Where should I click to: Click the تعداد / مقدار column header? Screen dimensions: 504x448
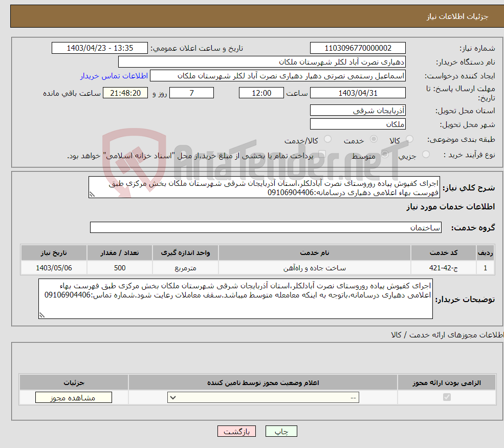120,253
